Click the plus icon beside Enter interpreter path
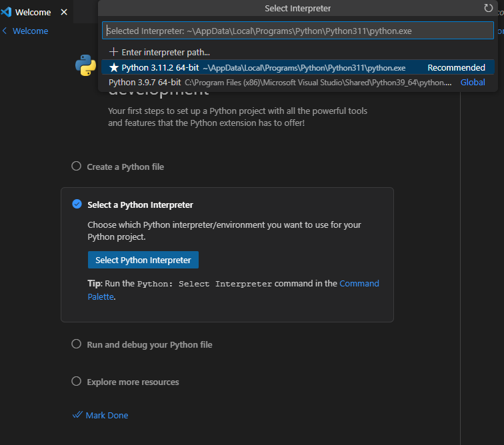 [x=113, y=52]
